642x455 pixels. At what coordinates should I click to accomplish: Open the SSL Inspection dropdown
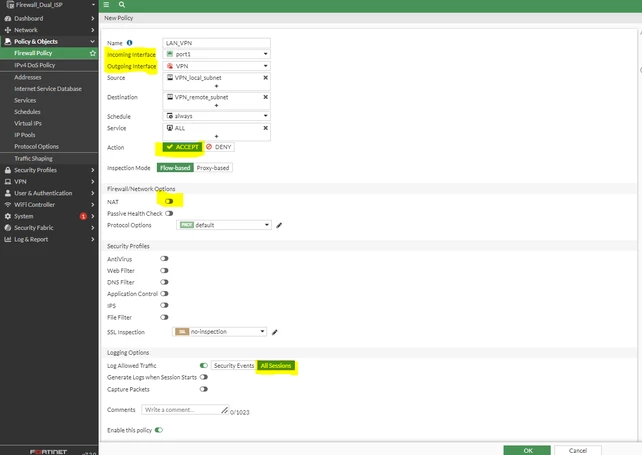point(219,332)
